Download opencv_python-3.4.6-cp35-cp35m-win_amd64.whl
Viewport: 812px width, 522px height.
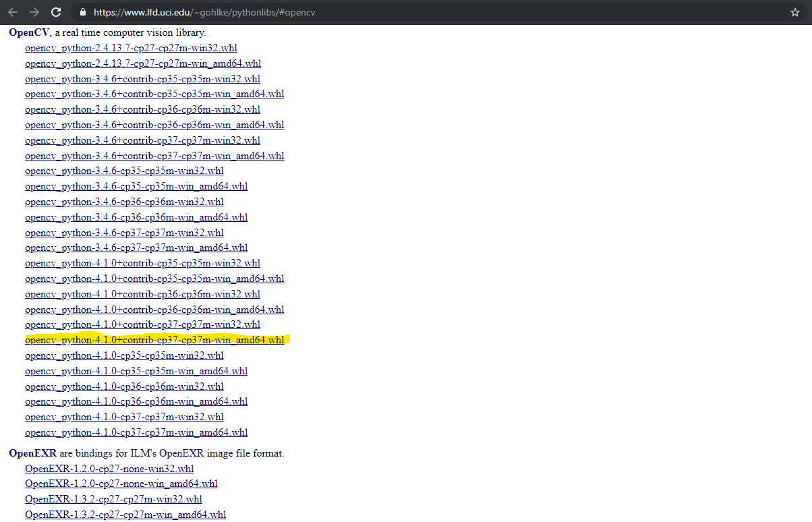(x=136, y=186)
